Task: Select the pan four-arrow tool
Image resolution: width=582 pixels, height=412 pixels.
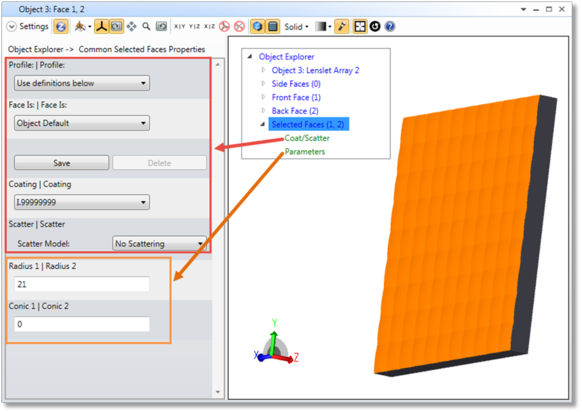Action: point(131,27)
